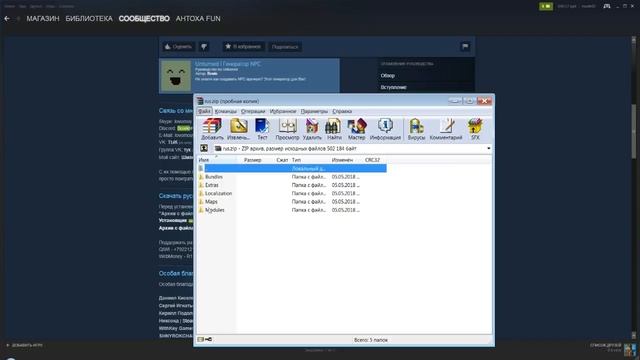Screen dimensions: 640x360
Task: Open the БИБЛИОТЕКА tab in Steam
Action: point(89,19)
